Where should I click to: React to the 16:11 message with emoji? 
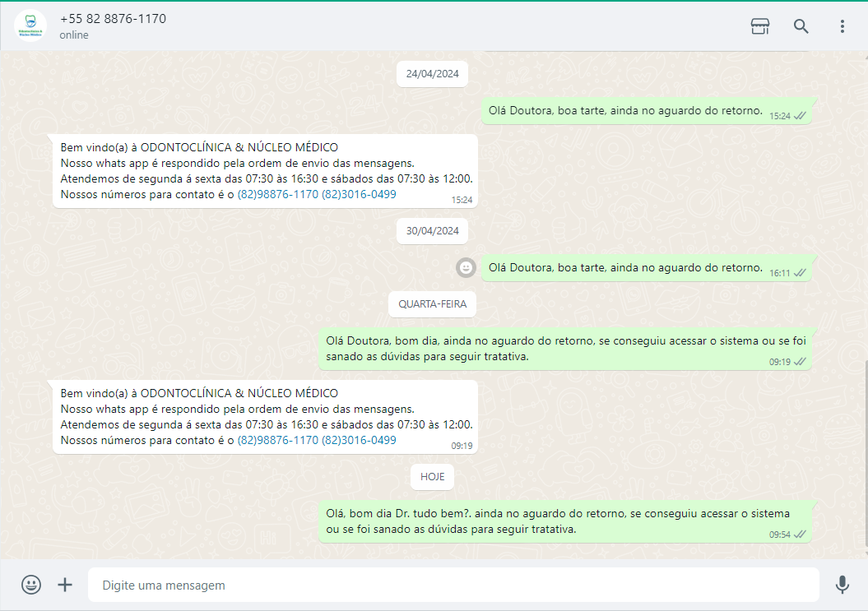tap(466, 268)
